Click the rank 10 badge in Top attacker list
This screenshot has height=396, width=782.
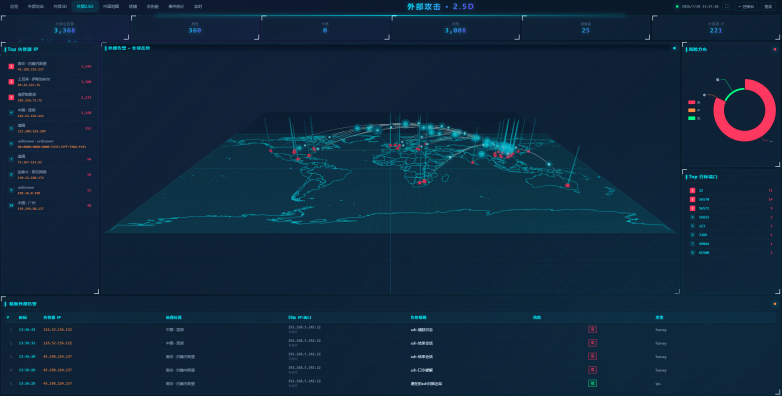click(11, 205)
